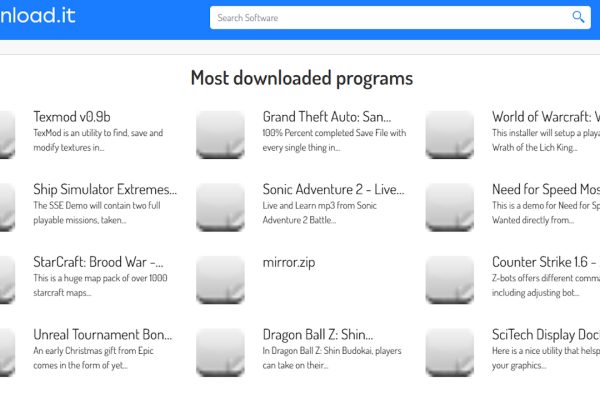
Task: Open the World of Warcraft title link
Action: (x=546, y=117)
